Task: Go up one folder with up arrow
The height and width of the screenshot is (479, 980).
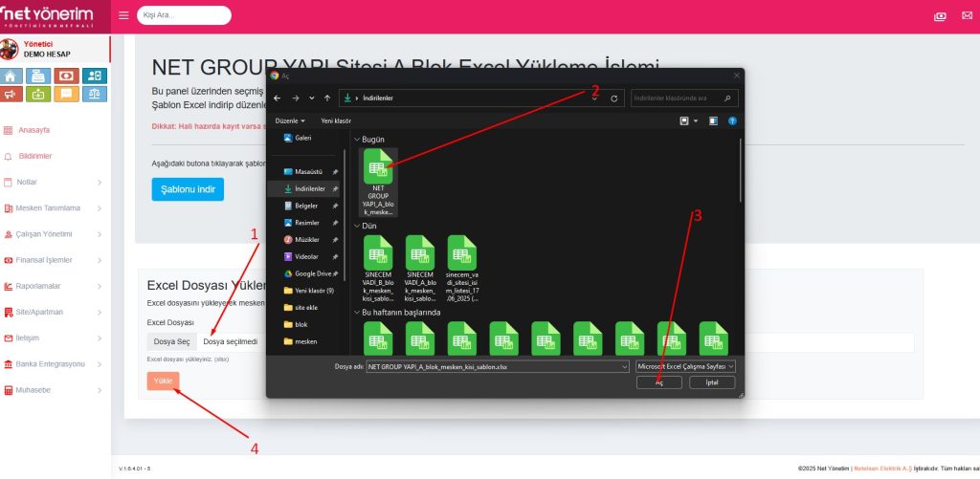Action: tap(325, 98)
